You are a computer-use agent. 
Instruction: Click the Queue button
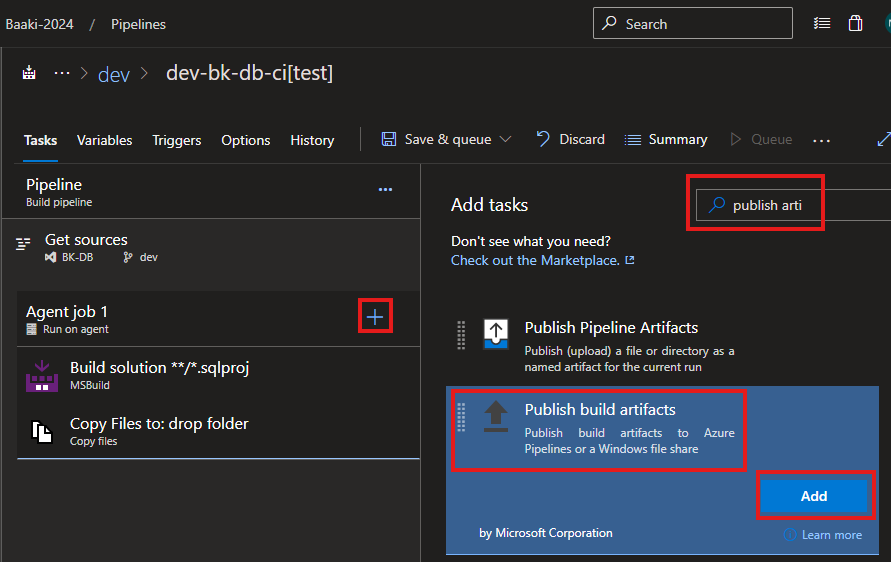coord(761,139)
